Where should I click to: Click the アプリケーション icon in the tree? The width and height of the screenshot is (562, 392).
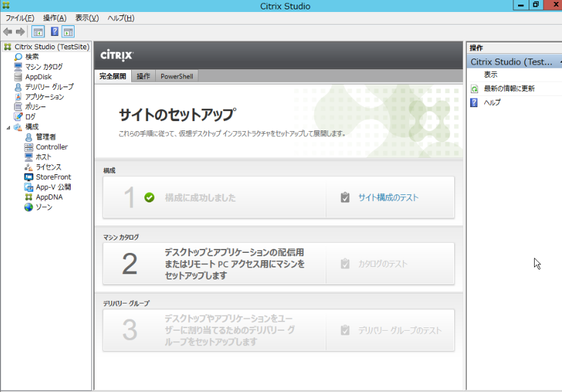point(18,97)
